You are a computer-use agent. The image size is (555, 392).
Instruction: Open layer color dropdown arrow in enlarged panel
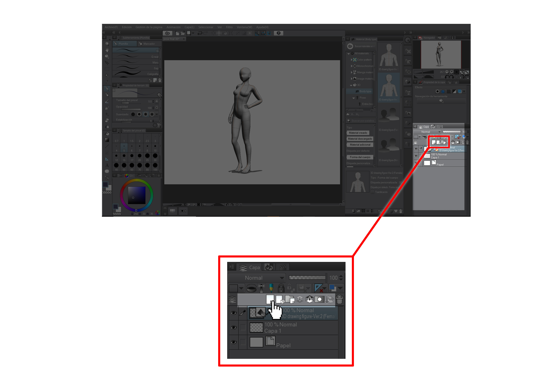coord(340,288)
